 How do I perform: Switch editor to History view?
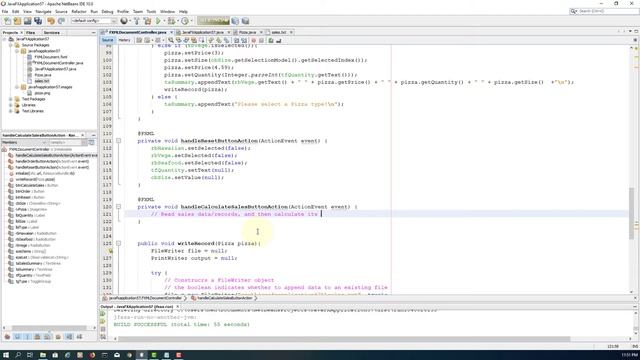[x=124, y=40]
